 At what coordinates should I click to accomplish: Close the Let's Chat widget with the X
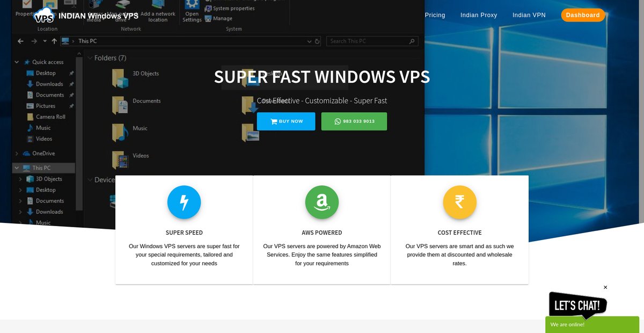(x=605, y=287)
